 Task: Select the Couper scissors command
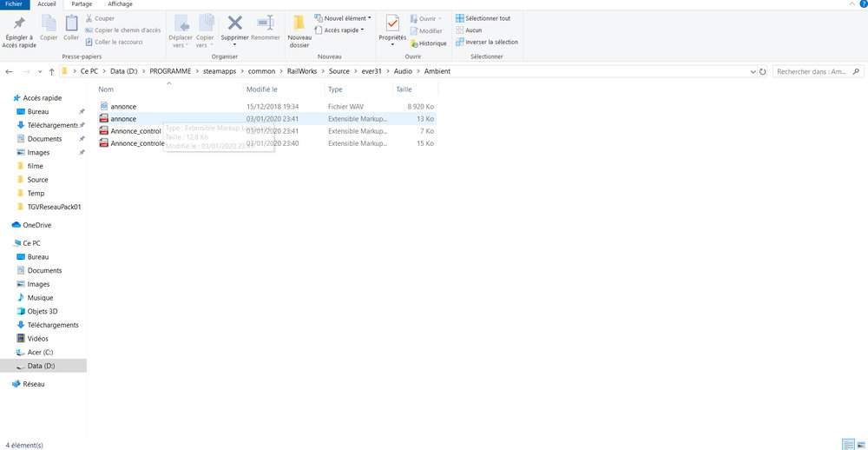100,18
